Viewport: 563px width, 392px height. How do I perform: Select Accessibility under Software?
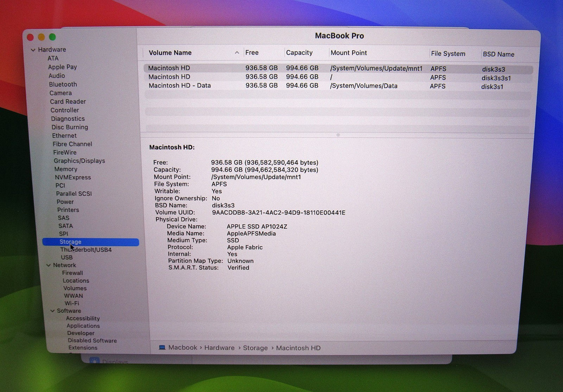click(x=83, y=318)
